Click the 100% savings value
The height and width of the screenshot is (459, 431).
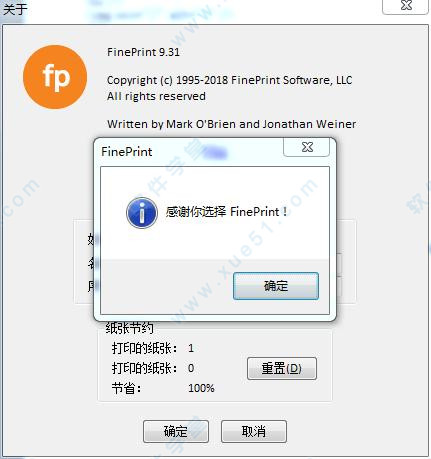[x=201, y=388]
